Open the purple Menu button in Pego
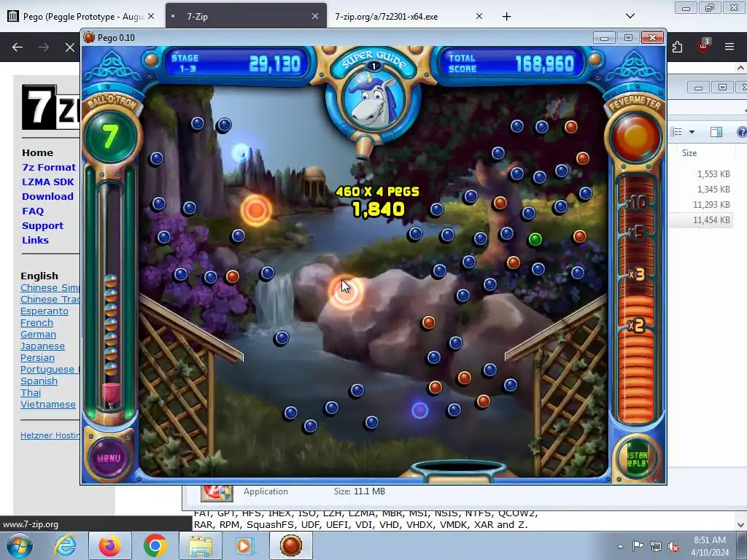 (109, 458)
